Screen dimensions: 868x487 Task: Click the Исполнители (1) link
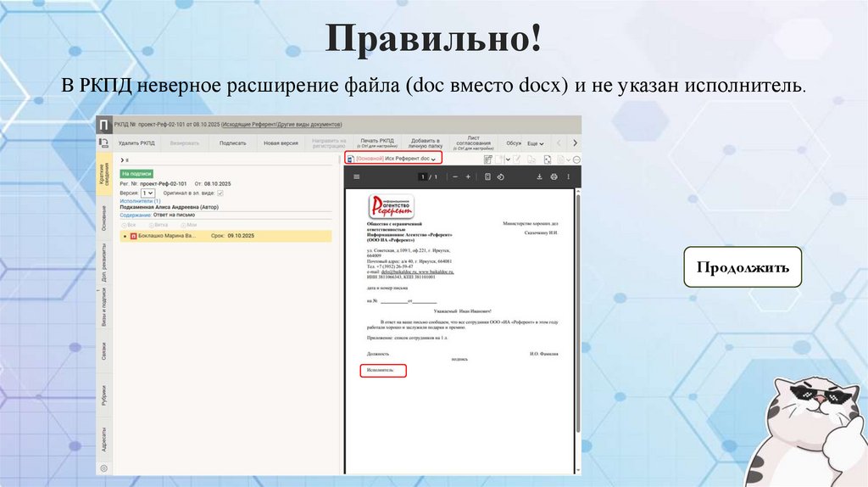(140, 201)
